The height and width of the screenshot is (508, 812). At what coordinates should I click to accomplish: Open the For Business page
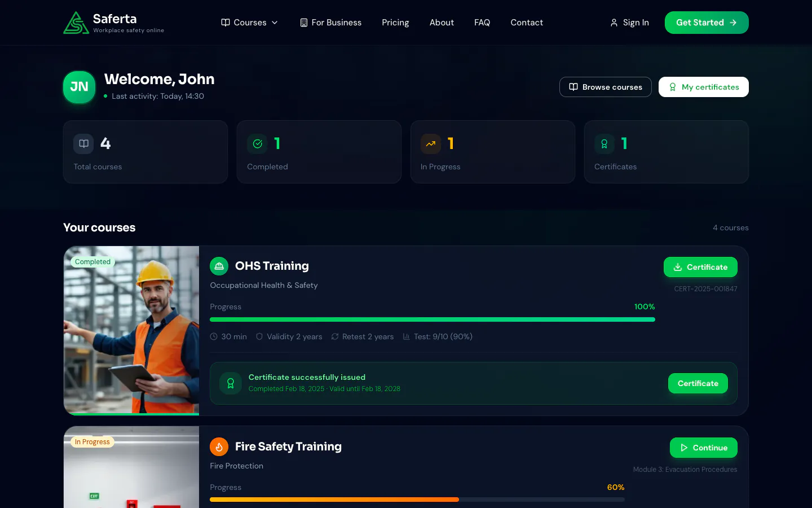[330, 23]
